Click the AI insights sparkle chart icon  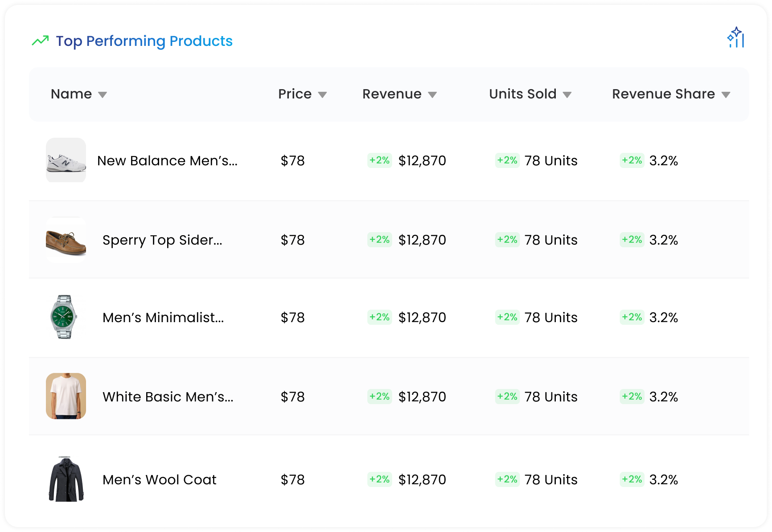pos(736,37)
